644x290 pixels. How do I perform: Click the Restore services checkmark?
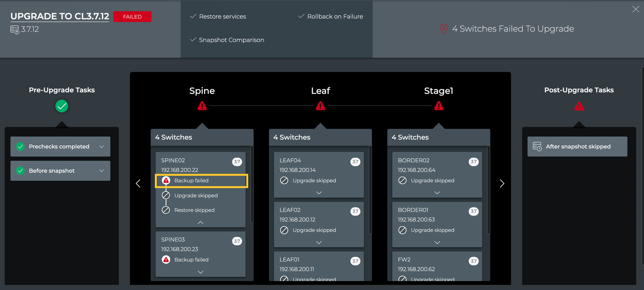point(193,16)
